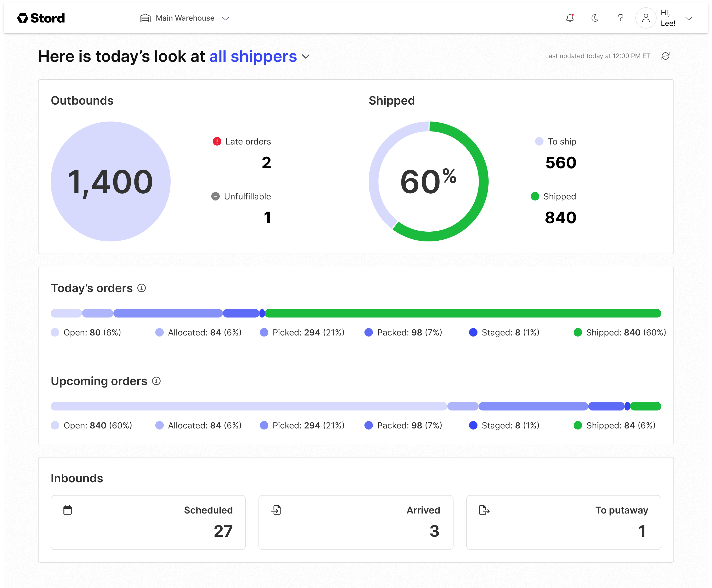Toggle dark mode moon icon
This screenshot has width=712, height=588.
[595, 18]
